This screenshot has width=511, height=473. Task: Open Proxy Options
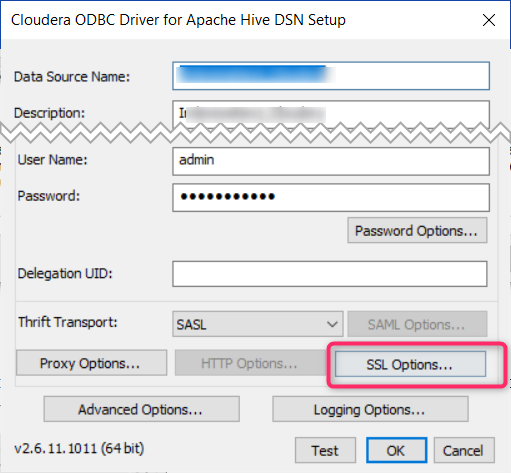point(91,363)
